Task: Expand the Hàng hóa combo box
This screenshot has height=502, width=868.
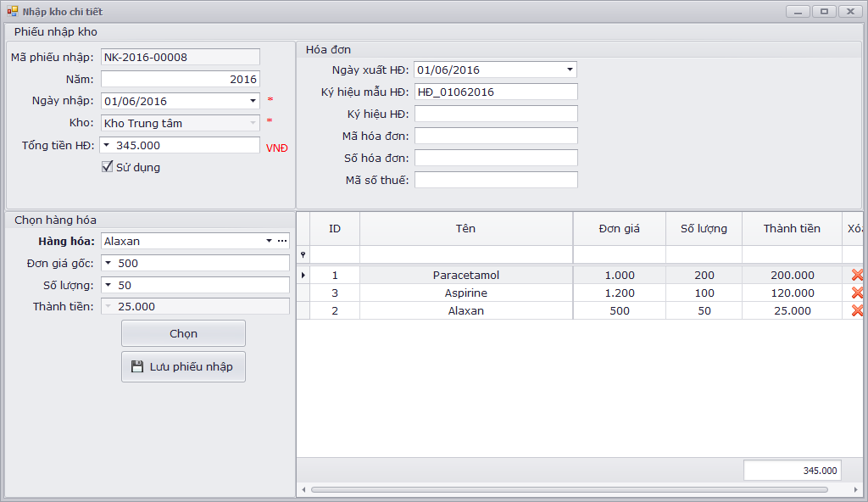Action: 269,241
